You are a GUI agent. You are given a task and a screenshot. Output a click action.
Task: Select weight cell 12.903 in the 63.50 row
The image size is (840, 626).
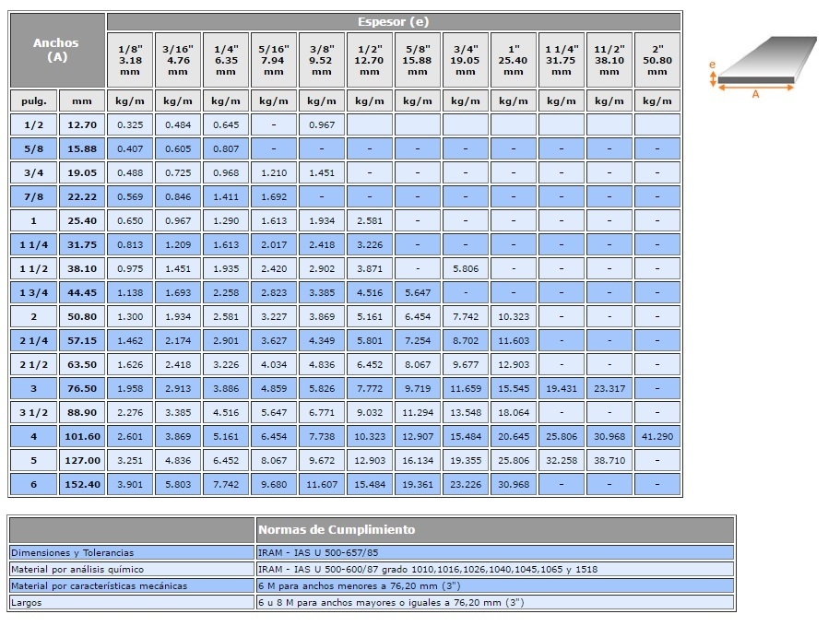(x=514, y=365)
